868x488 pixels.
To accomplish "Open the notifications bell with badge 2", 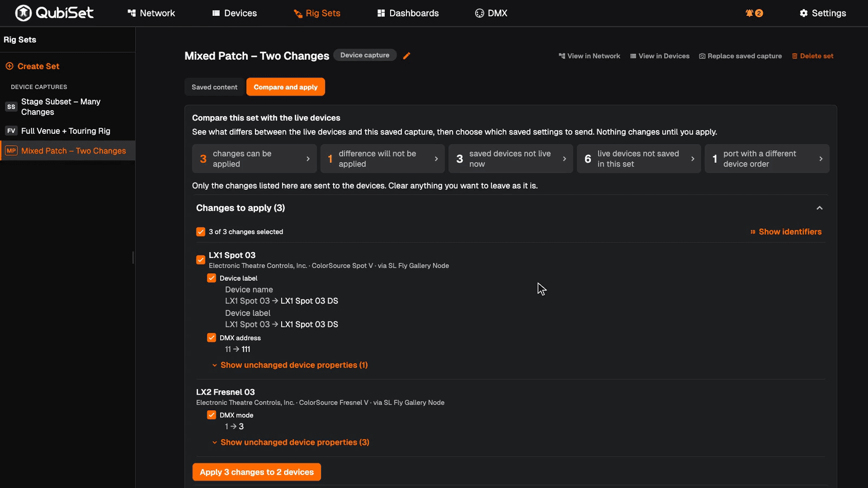I will coord(754,13).
